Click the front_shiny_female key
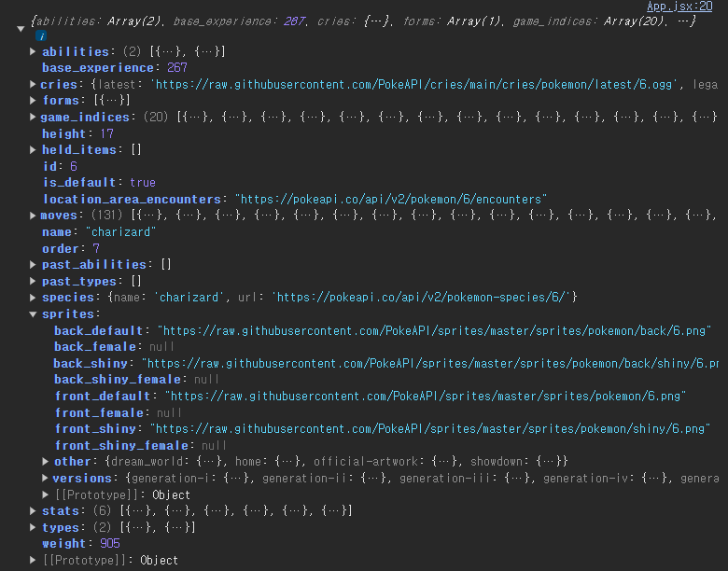The width and height of the screenshot is (728, 571). click(x=121, y=446)
